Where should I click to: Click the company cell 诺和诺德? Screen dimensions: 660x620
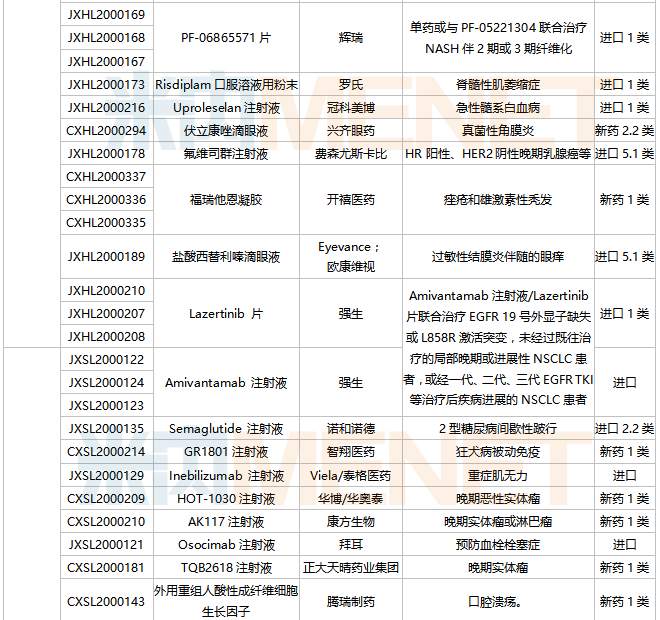[x=351, y=429]
